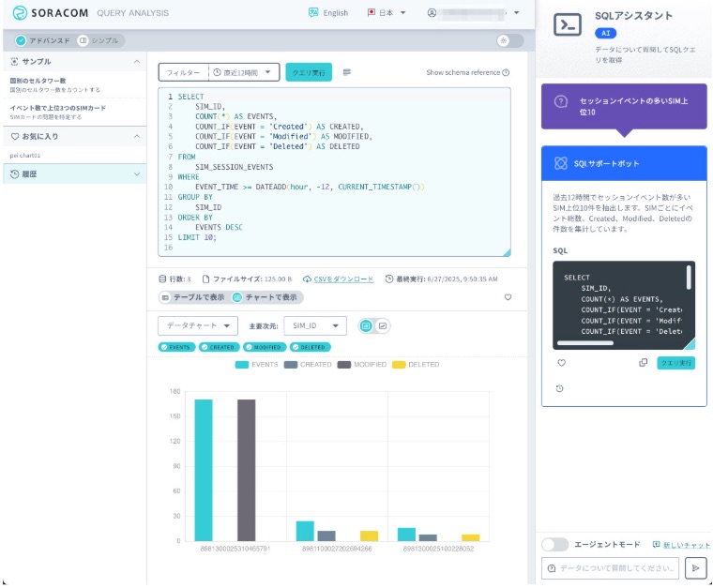This screenshot has width=713, height=588.
Task: Open the English translation language icon
Action: 313,13
